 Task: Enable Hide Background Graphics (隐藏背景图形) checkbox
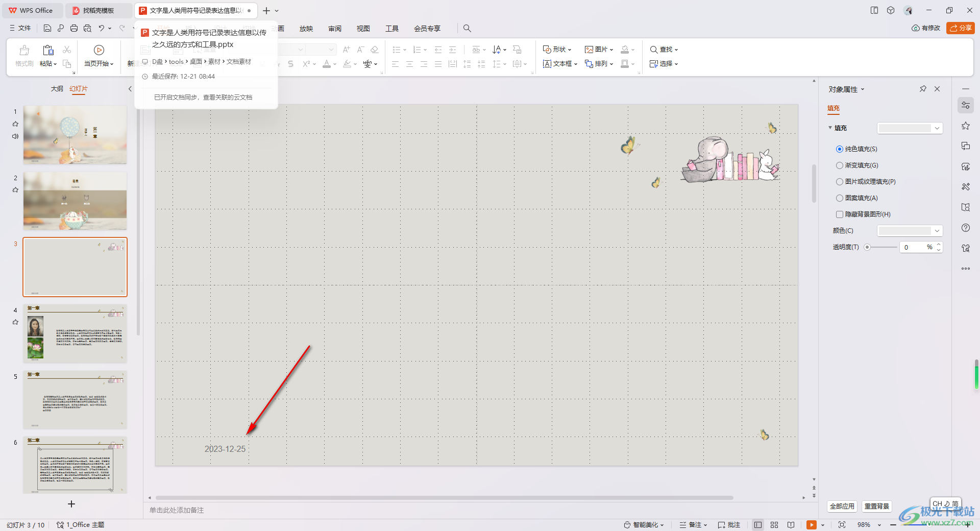tap(840, 214)
